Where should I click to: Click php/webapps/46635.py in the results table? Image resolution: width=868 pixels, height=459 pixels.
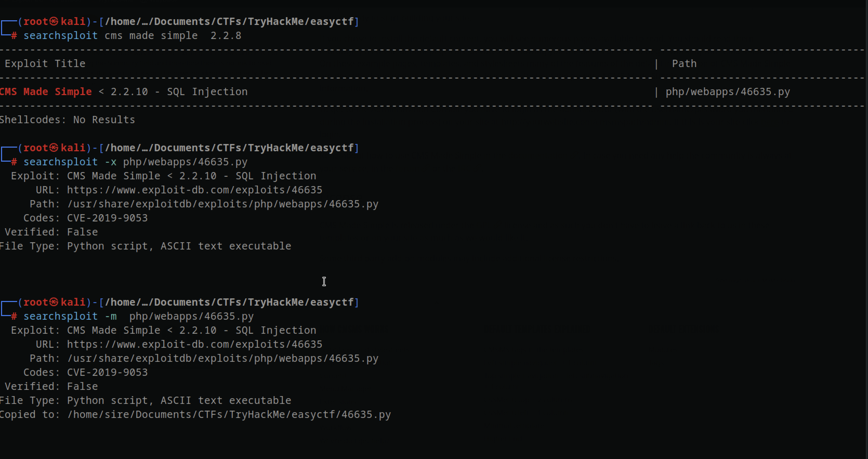tap(728, 92)
